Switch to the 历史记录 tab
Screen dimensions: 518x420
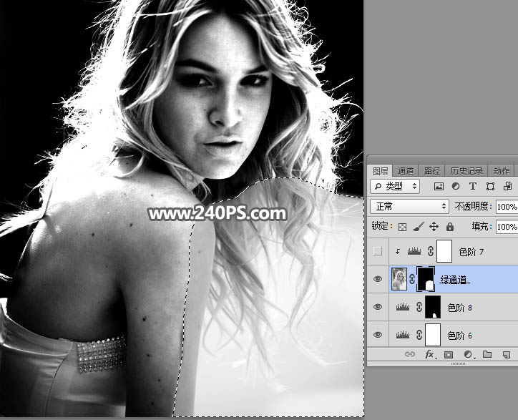pos(466,171)
